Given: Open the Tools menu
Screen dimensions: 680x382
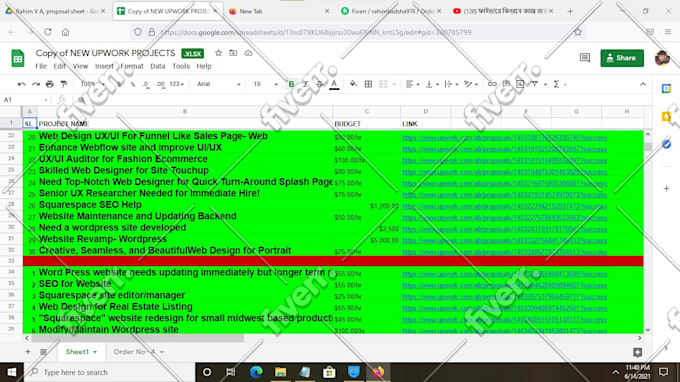Looking at the screenshot, I should 181,66.
